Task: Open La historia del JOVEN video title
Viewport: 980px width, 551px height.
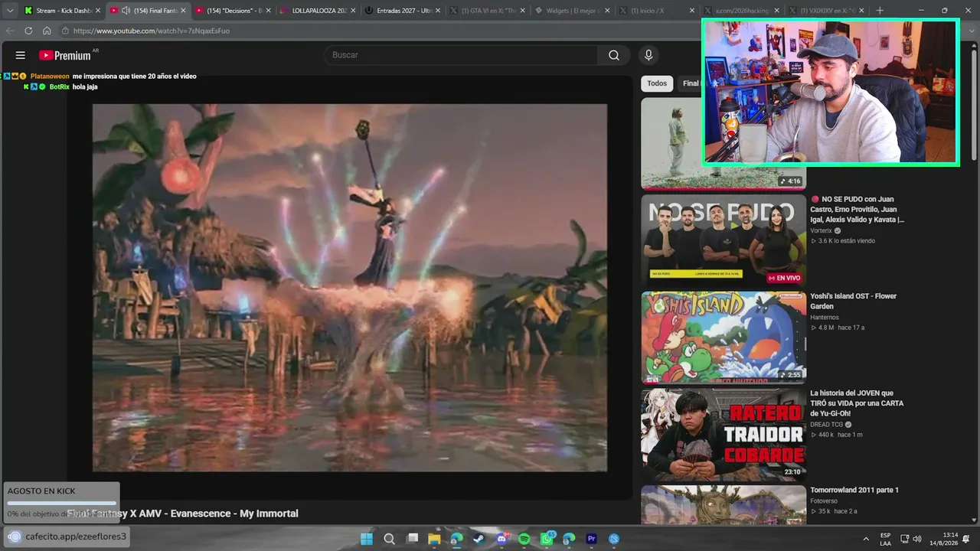Action: click(857, 403)
